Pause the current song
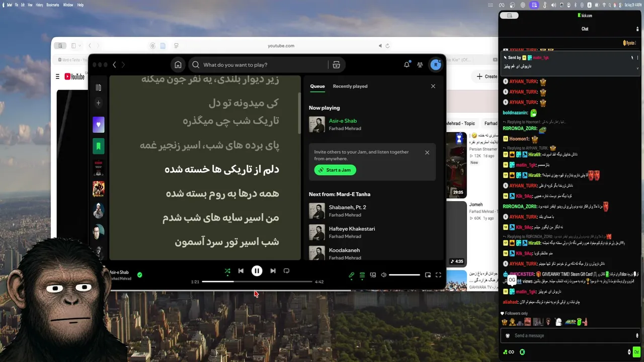The image size is (644, 362). click(x=257, y=271)
